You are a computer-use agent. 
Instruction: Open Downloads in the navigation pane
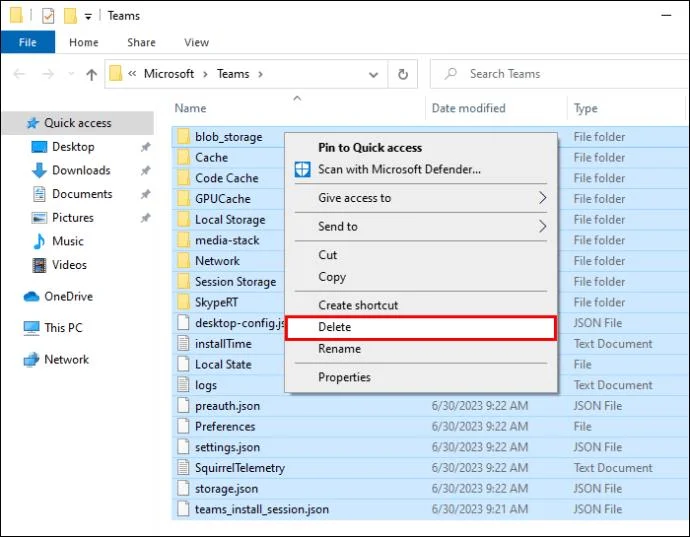pos(81,170)
